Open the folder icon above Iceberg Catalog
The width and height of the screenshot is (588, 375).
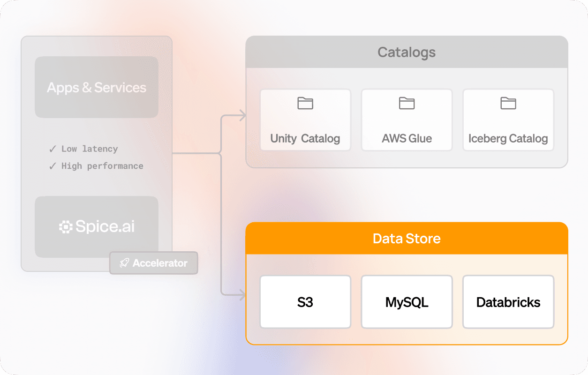click(508, 103)
